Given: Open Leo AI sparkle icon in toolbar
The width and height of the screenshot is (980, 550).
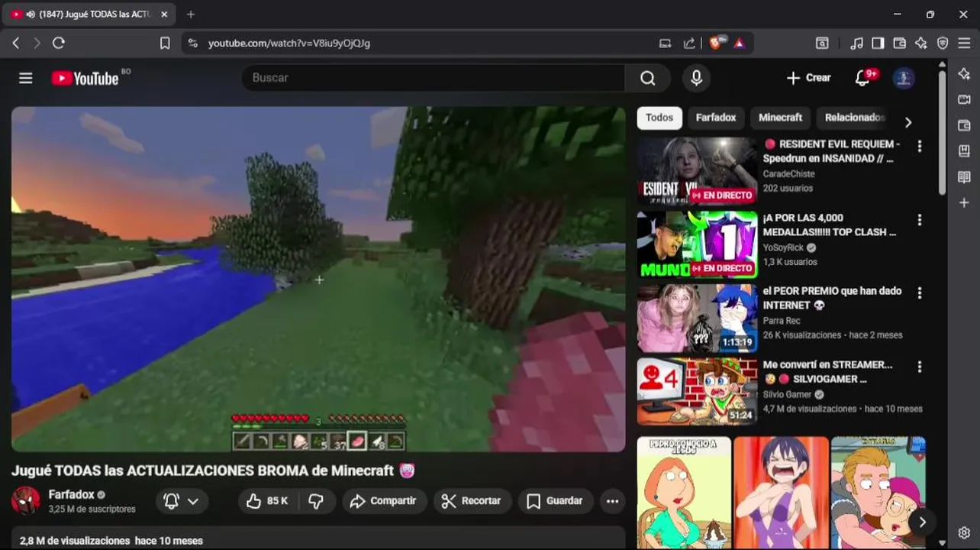Looking at the screenshot, I should pyautogui.click(x=921, y=44).
